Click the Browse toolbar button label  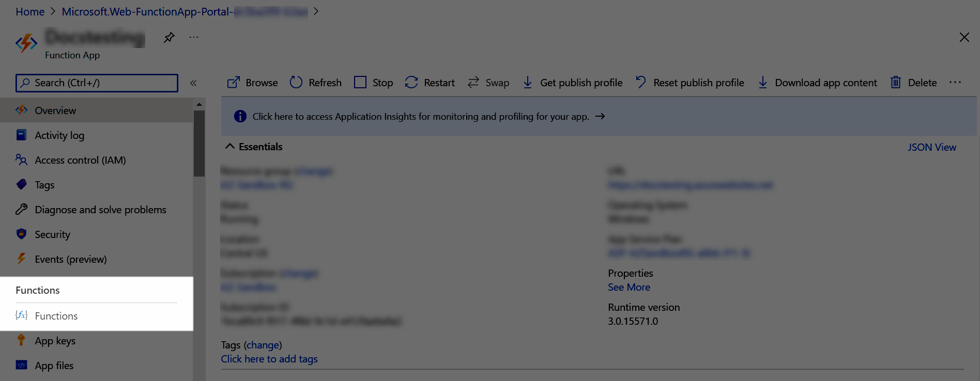[262, 83]
